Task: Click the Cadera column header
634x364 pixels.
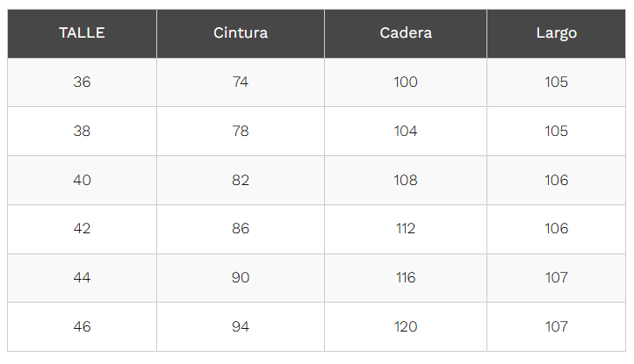Action: tap(406, 33)
